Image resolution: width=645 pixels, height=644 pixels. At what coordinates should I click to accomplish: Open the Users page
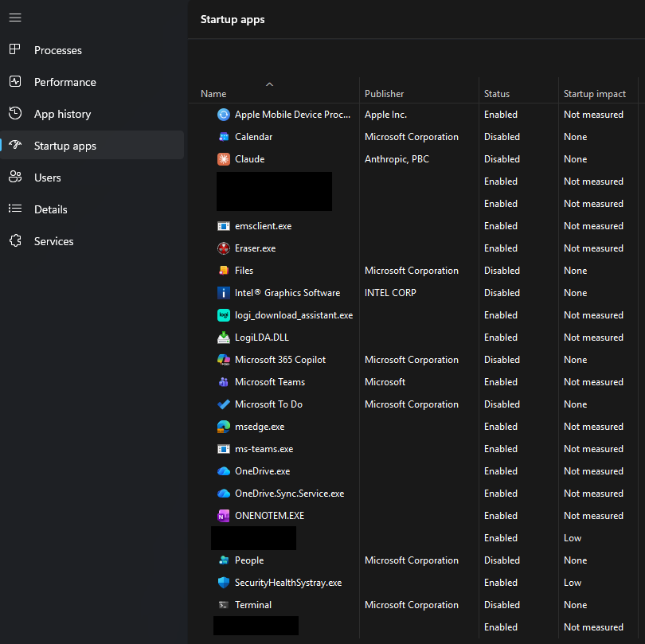(x=92, y=178)
